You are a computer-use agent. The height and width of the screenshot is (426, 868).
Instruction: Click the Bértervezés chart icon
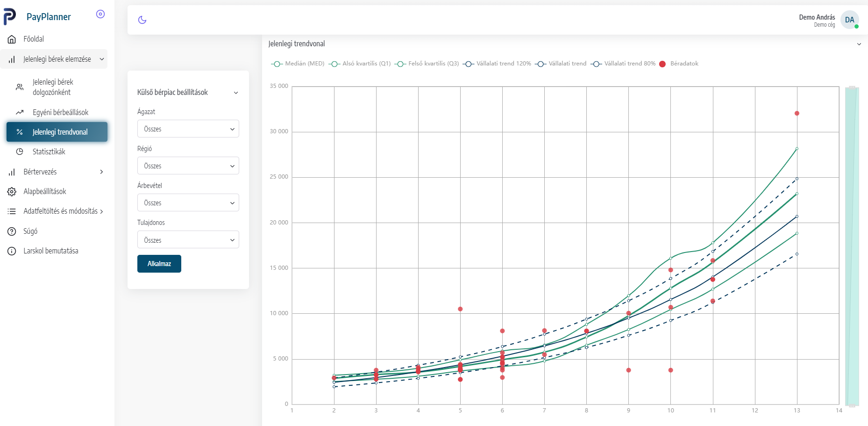point(12,172)
